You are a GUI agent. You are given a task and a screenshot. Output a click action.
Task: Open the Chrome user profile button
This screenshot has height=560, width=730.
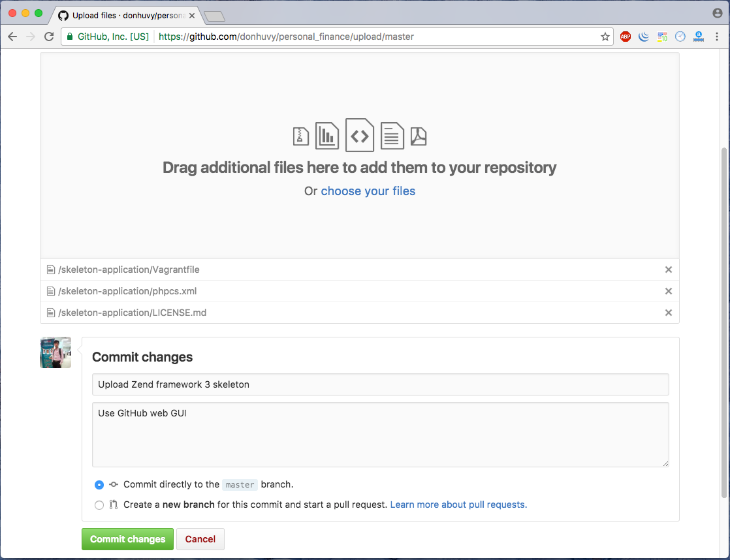click(x=718, y=13)
